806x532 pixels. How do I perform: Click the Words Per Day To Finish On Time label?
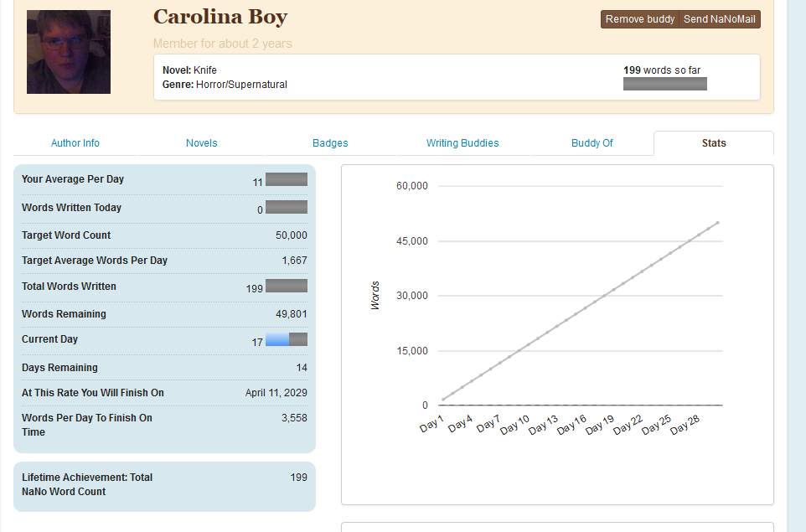point(87,425)
